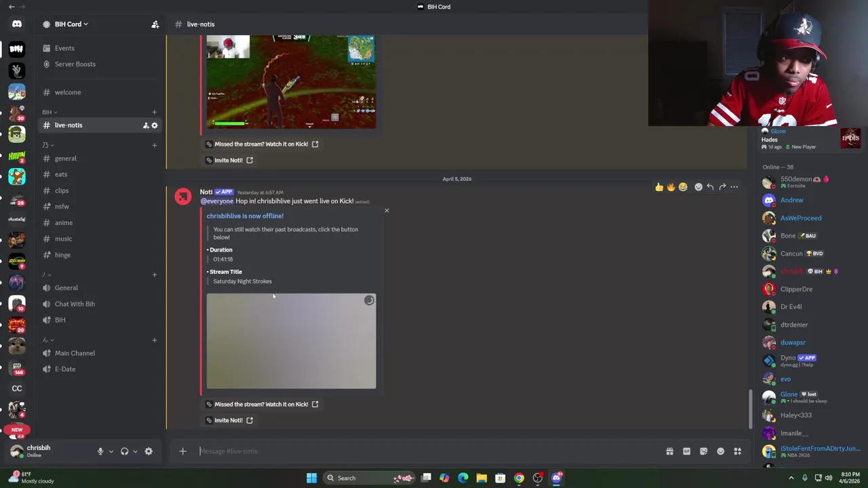The height and width of the screenshot is (488, 868).
Task: React with laughing emoji
Action: 683,187
